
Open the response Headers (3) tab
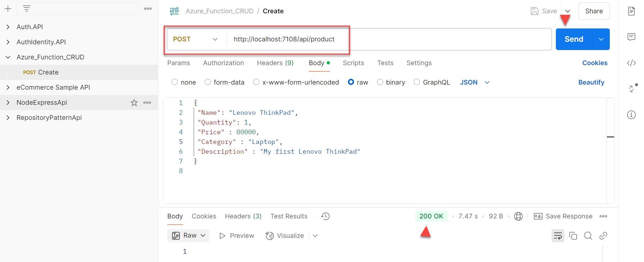pyautogui.click(x=243, y=216)
